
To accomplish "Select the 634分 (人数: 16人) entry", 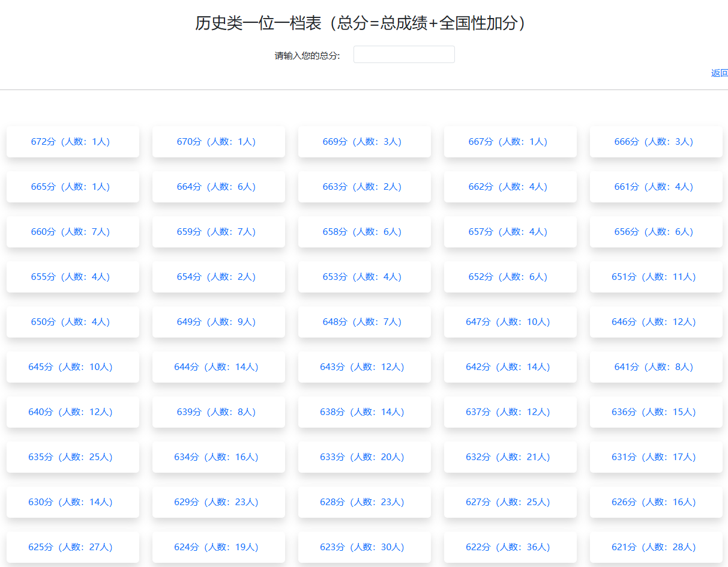I will [218, 457].
